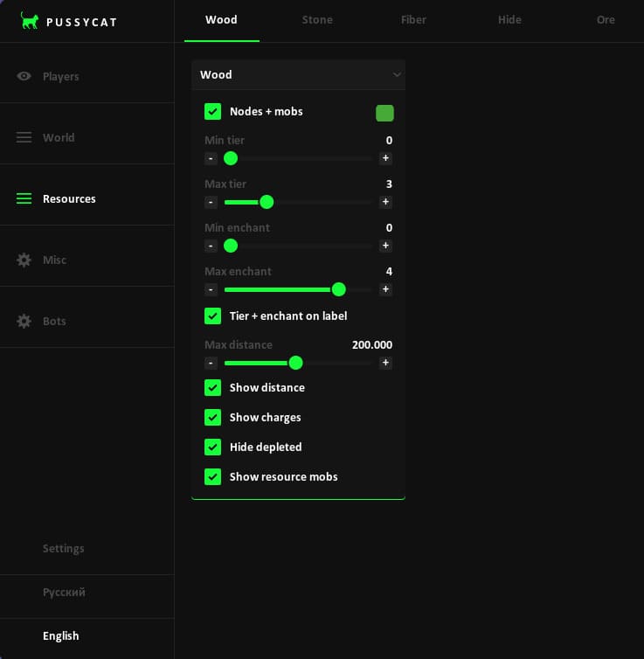Decrease Max distance with minus button
The width and height of the screenshot is (644, 659).
pos(211,363)
